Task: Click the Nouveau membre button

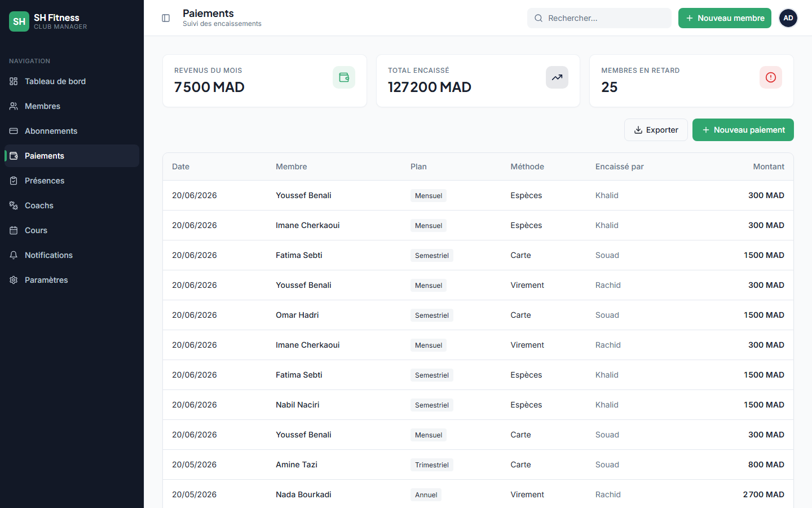Action: pyautogui.click(x=725, y=18)
